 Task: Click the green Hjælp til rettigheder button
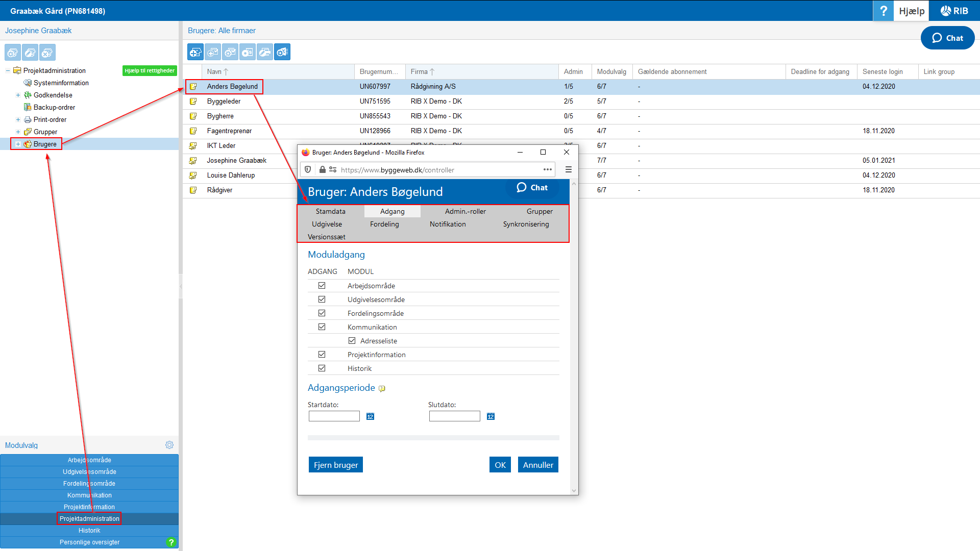point(150,70)
